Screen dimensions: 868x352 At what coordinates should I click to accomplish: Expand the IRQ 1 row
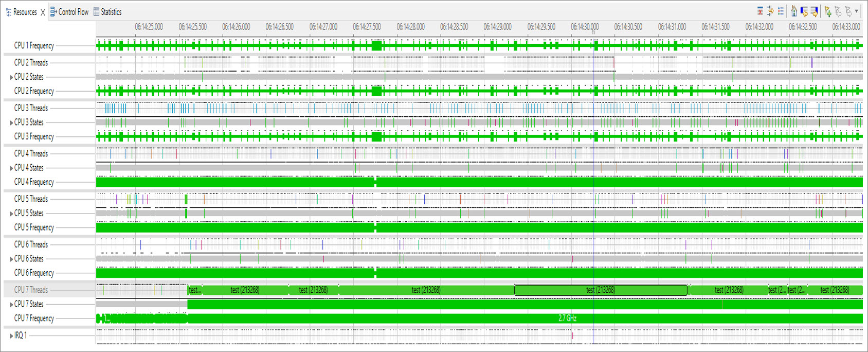(11, 336)
